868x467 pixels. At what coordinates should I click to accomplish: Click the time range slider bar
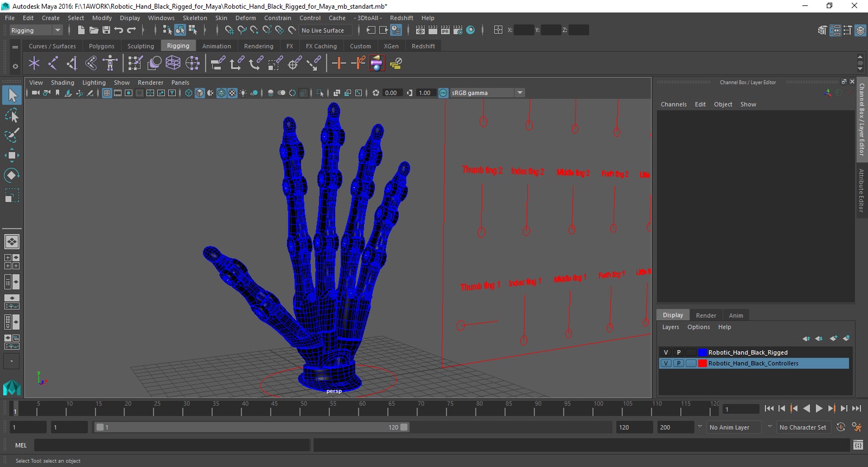coord(252,427)
